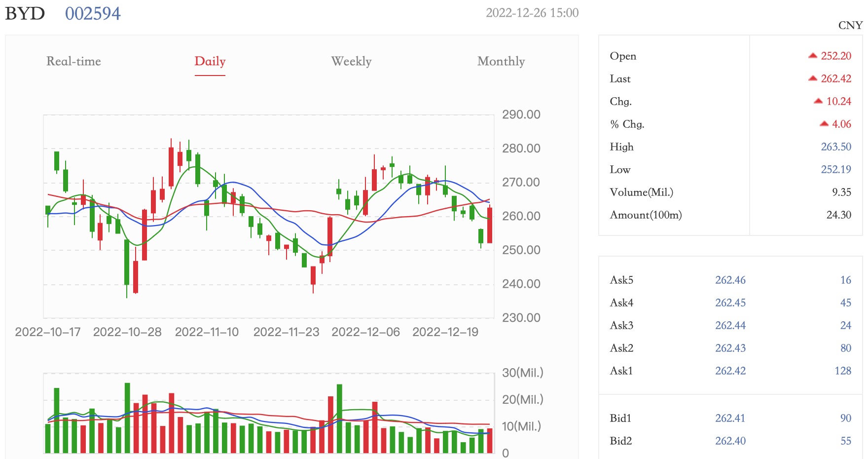Screen dimensions: 868x459
Task: Click the stock code 002594
Action: (x=93, y=13)
